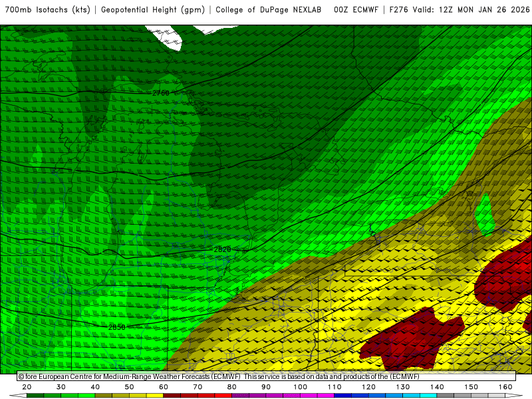Click the 110 label on the color scale
The height and width of the screenshot is (399, 532).
pos(334,387)
